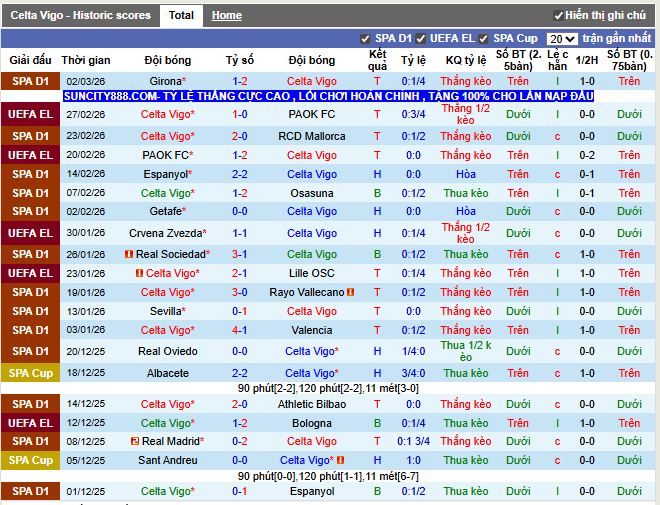Toggle the SPA D1 league checkbox

point(365,39)
